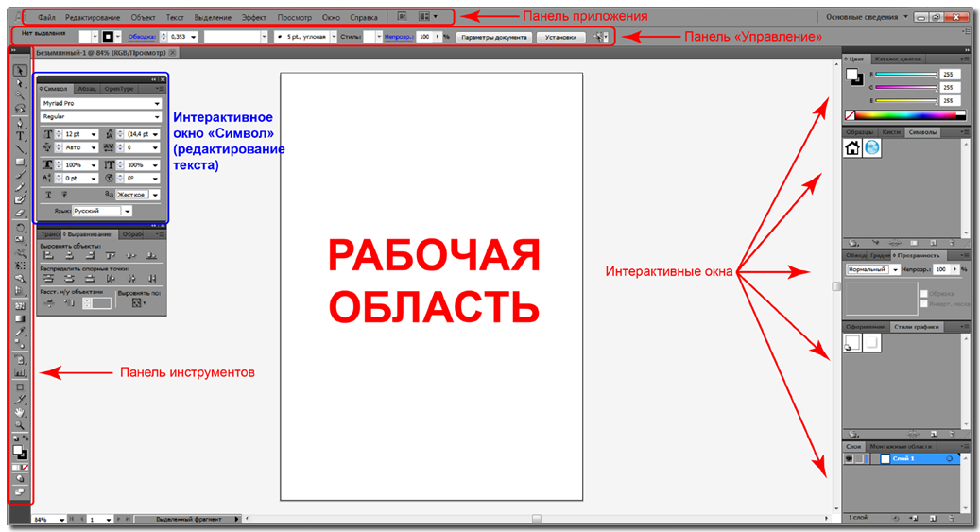
Task: Open Adobe Bridge via the Br icon
Action: [x=403, y=17]
